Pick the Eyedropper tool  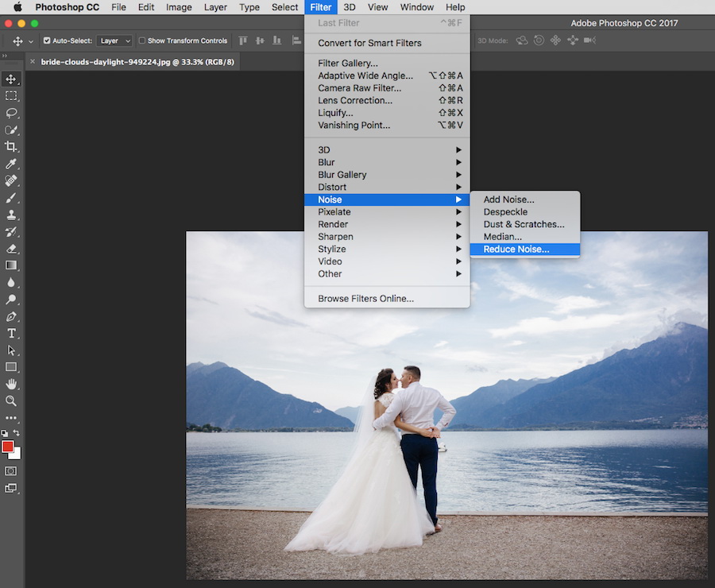click(11, 164)
